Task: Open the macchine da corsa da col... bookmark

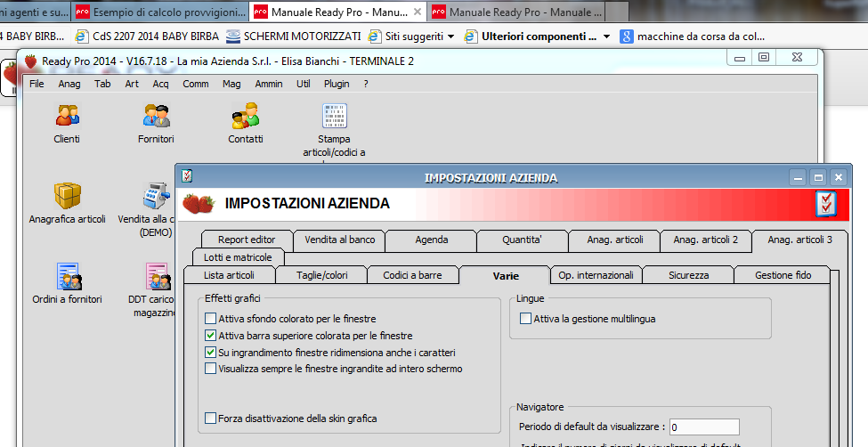Action: pos(694,37)
